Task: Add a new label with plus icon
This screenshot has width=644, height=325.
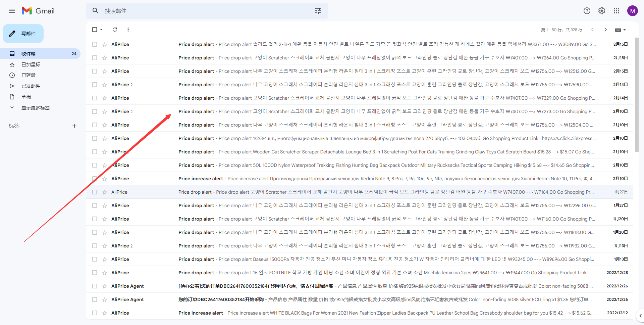Action: (74, 126)
